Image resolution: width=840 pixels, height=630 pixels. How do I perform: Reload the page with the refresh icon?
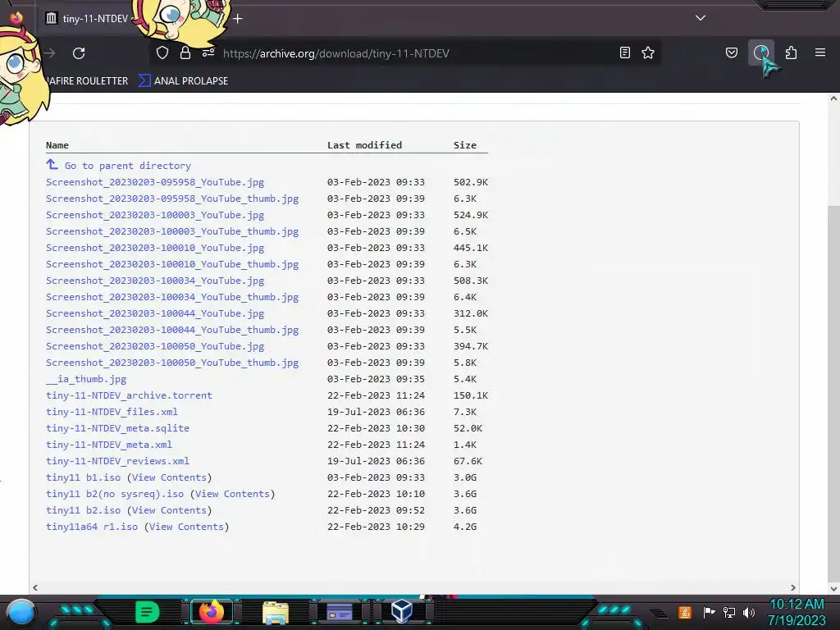[x=79, y=53]
